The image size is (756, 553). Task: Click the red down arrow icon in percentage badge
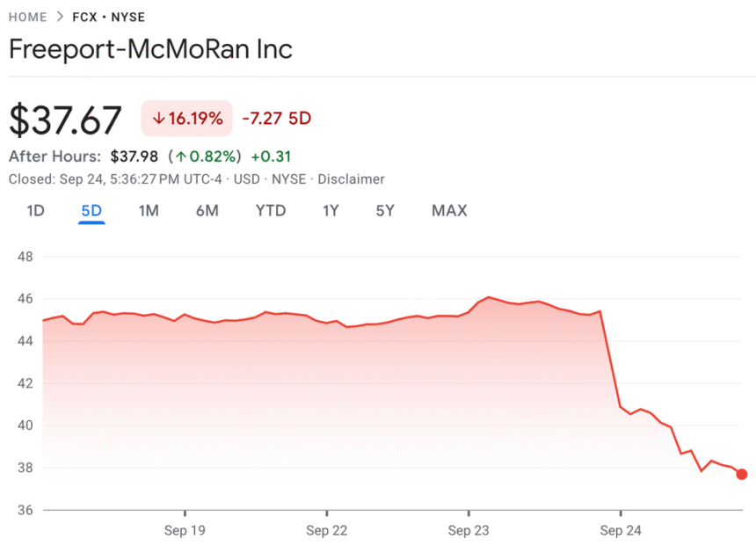click(158, 119)
